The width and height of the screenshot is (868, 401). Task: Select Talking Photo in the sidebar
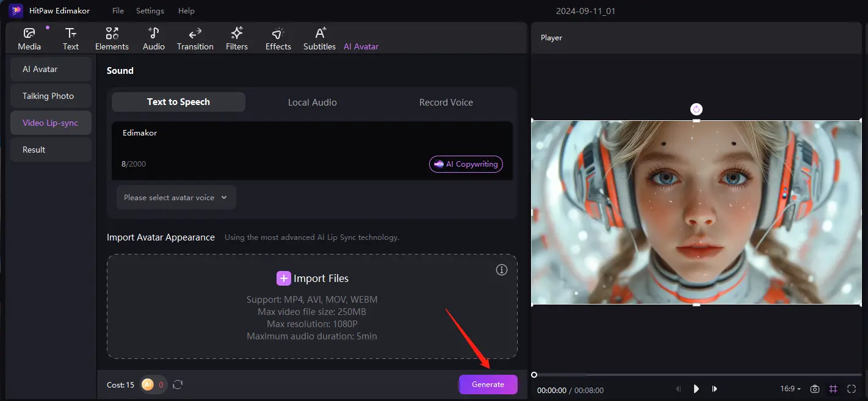(x=51, y=96)
